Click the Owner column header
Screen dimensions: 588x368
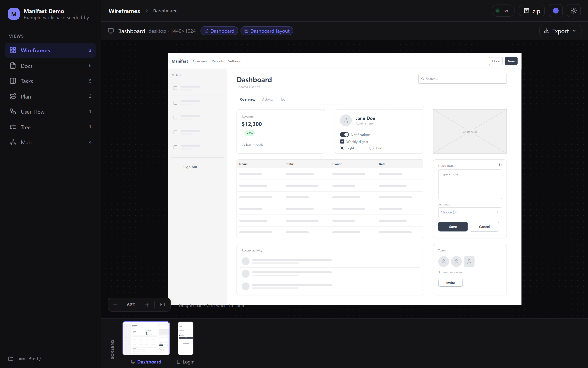[x=337, y=164]
